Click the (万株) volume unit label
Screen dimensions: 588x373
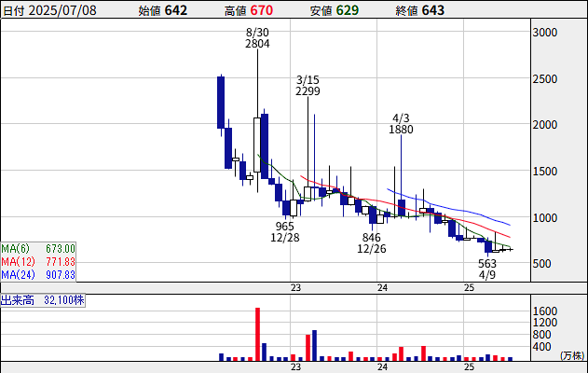coord(572,355)
